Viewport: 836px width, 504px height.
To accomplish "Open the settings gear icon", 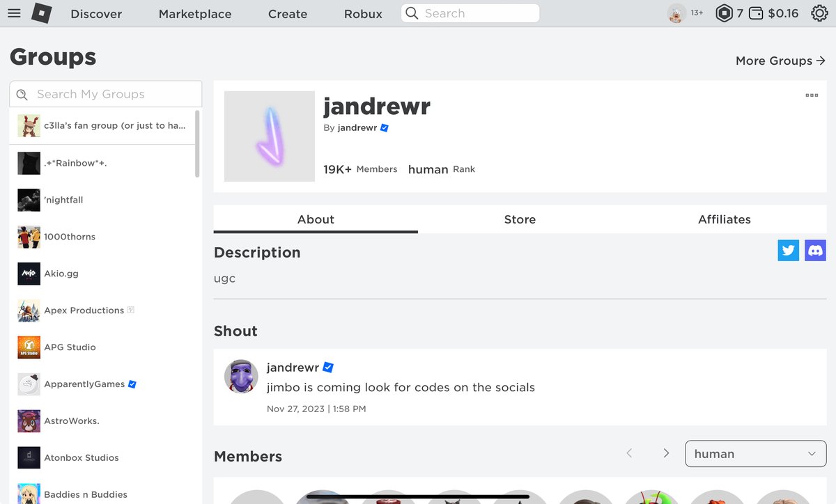I will point(819,13).
